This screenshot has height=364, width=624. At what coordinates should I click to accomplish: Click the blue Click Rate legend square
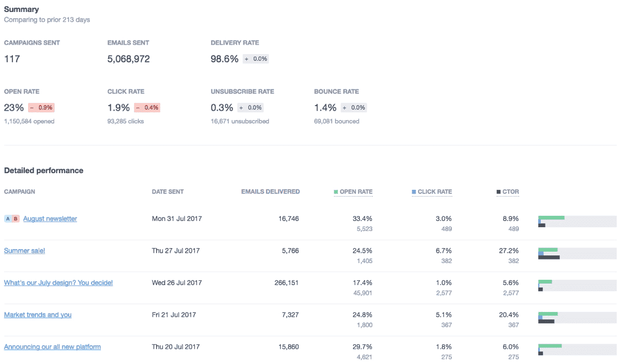pyautogui.click(x=414, y=192)
